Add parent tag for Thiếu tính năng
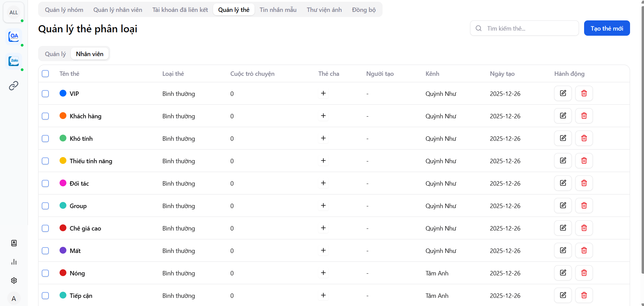The height and width of the screenshot is (306, 644). tap(323, 161)
